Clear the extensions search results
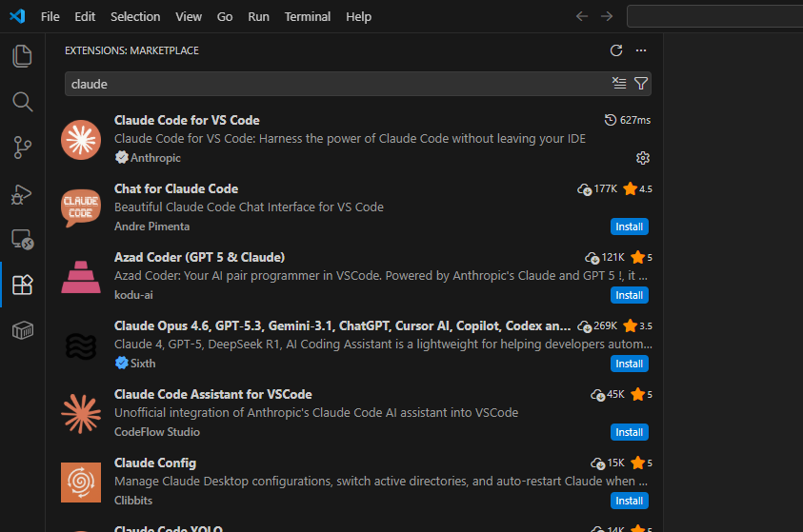The width and height of the screenshot is (803, 532). pyautogui.click(x=619, y=84)
